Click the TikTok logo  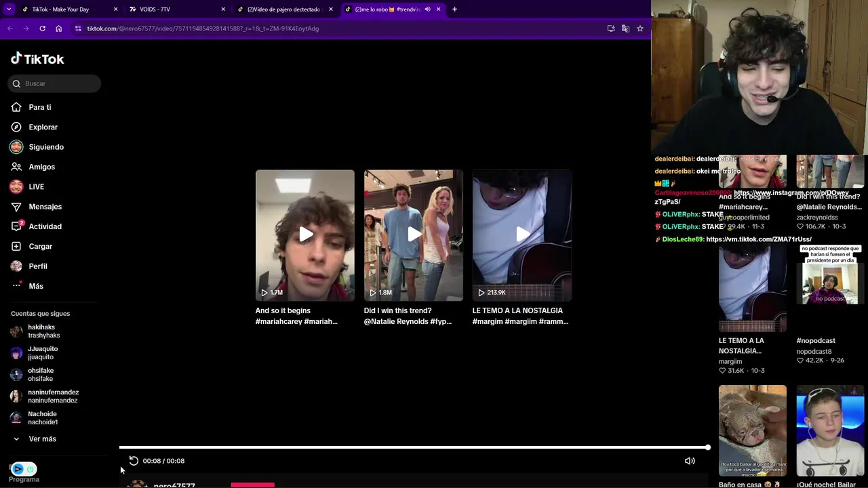pos(37,59)
